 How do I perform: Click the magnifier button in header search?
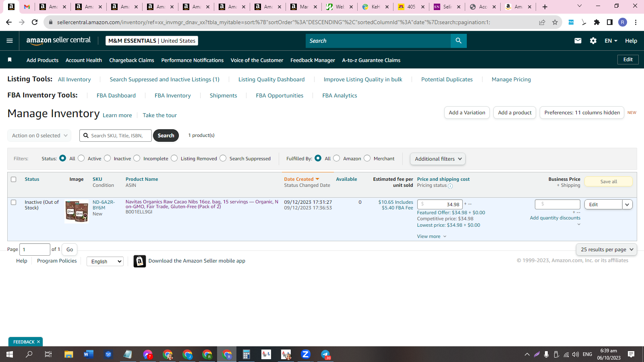[x=458, y=41]
